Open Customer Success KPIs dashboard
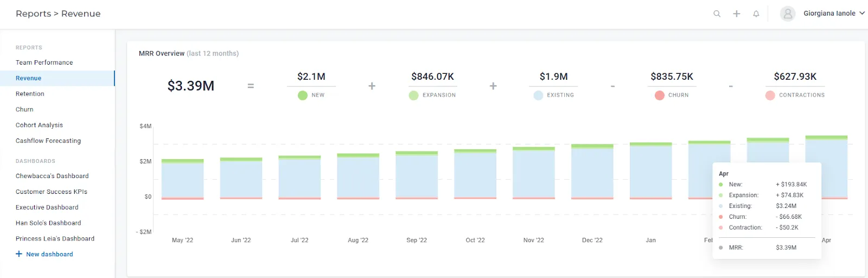Image resolution: width=868 pixels, height=278 pixels. click(52, 192)
